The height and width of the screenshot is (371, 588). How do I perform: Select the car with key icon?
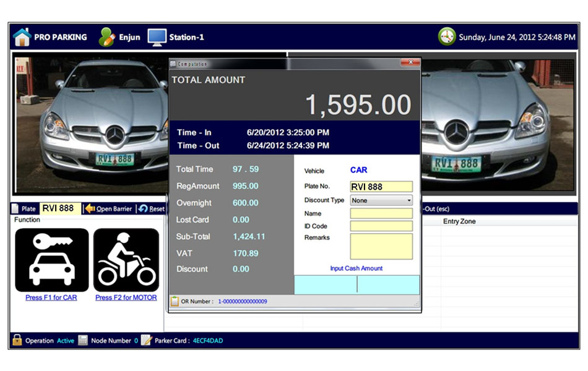pyautogui.click(x=52, y=260)
